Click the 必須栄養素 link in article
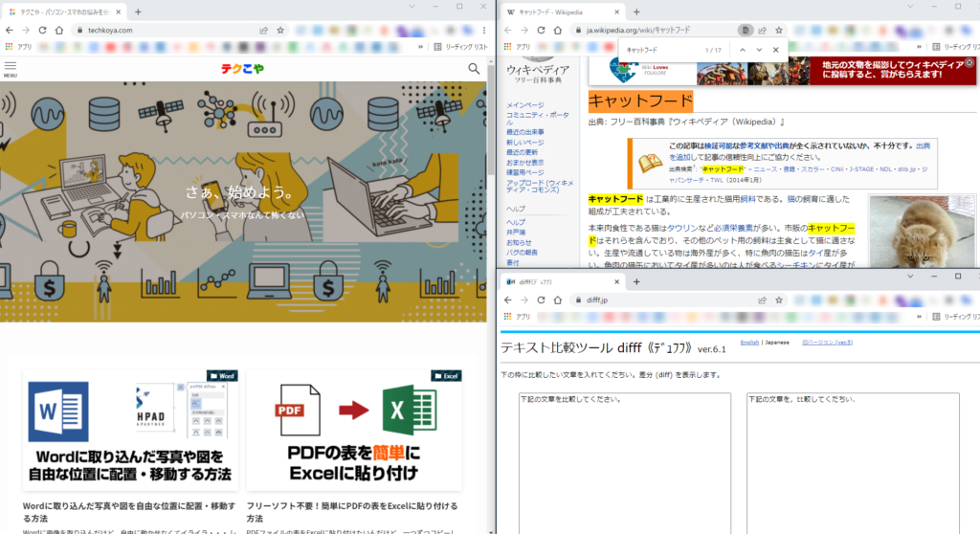The height and width of the screenshot is (534, 980). pyautogui.click(x=733, y=228)
